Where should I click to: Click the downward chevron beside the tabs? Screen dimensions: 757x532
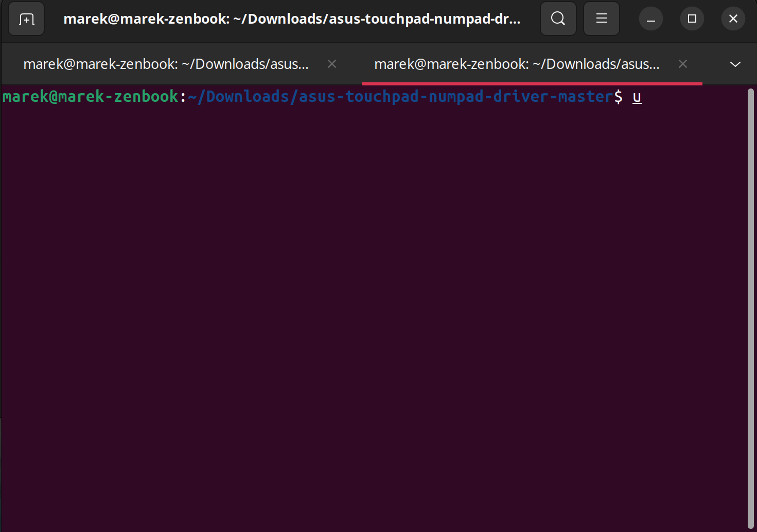point(735,64)
